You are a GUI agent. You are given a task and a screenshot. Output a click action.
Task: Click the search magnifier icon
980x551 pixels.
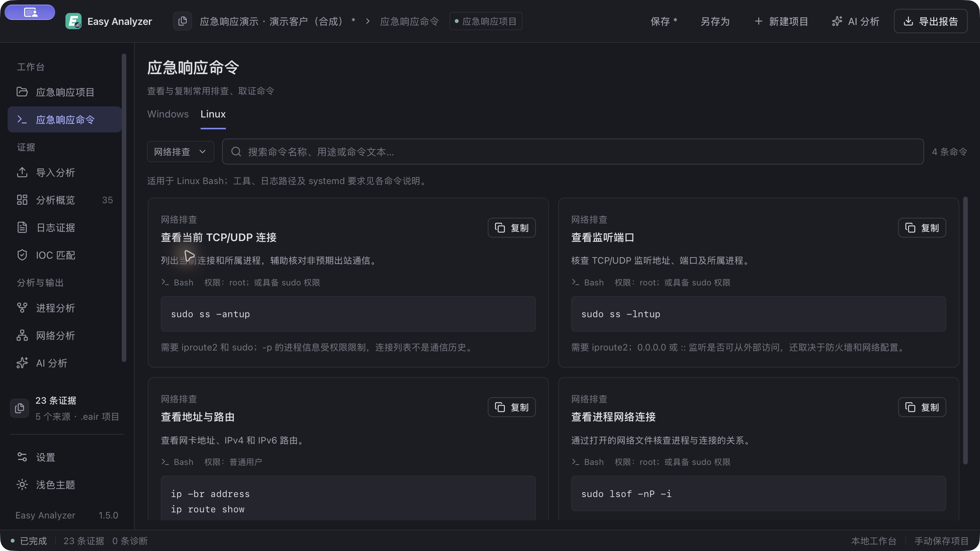click(236, 152)
